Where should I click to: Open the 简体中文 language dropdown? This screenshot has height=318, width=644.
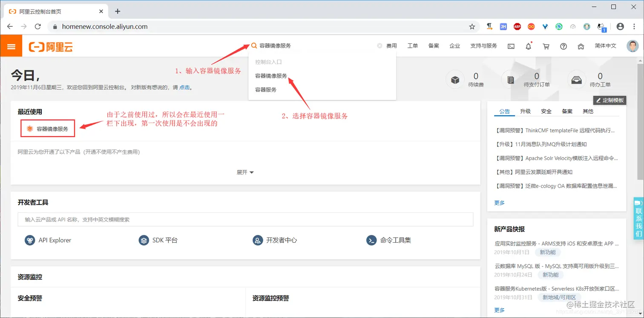[x=605, y=46]
